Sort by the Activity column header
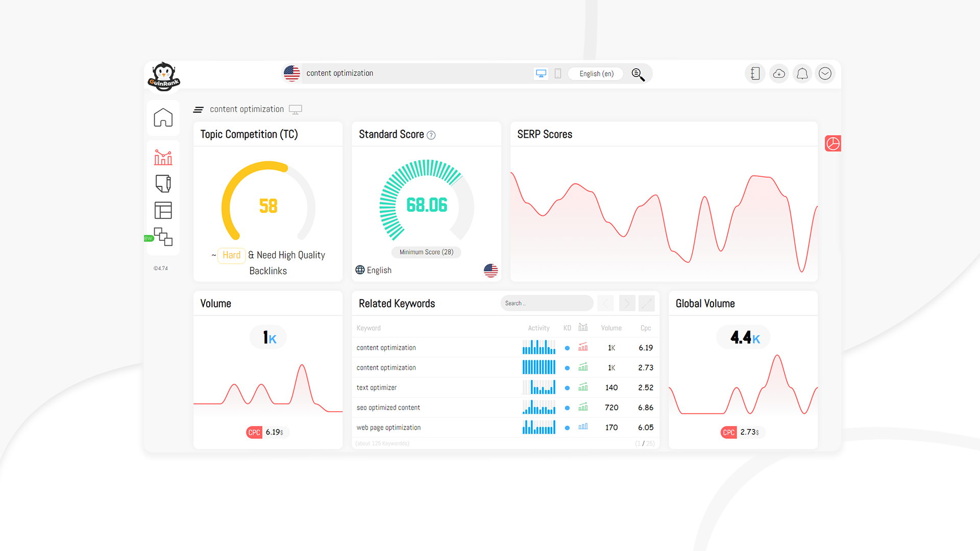980x551 pixels. tap(538, 328)
